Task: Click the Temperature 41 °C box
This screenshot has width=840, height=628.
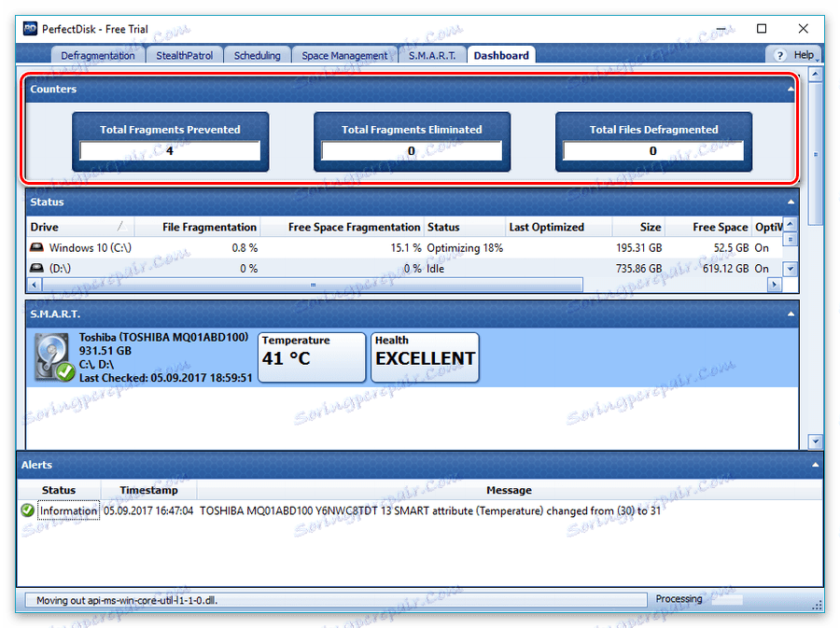Action: 312,357
